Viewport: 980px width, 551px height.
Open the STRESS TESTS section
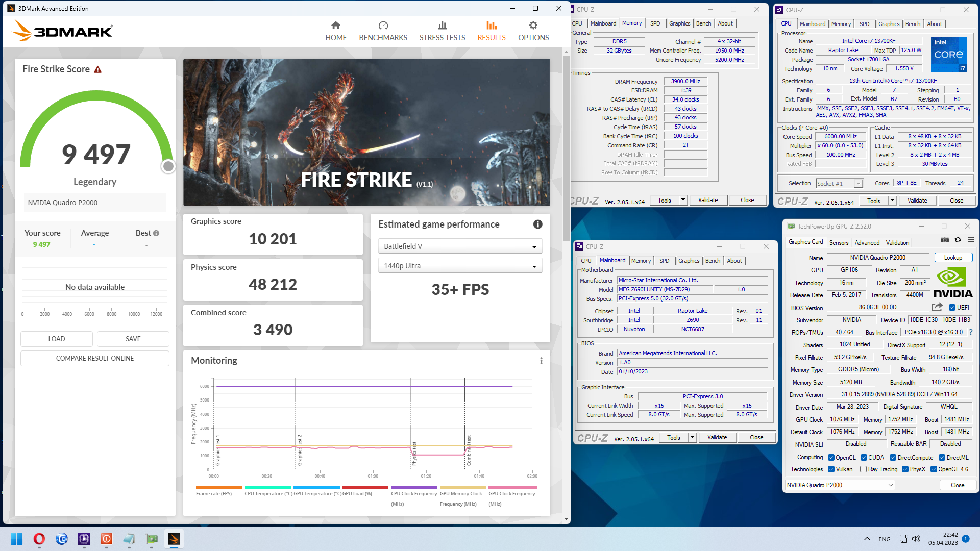pyautogui.click(x=442, y=31)
